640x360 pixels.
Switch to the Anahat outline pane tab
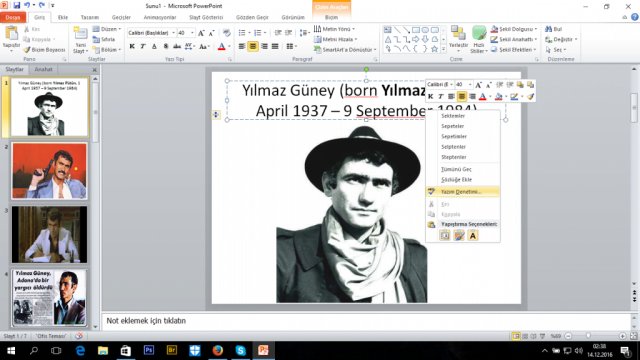pyautogui.click(x=43, y=69)
